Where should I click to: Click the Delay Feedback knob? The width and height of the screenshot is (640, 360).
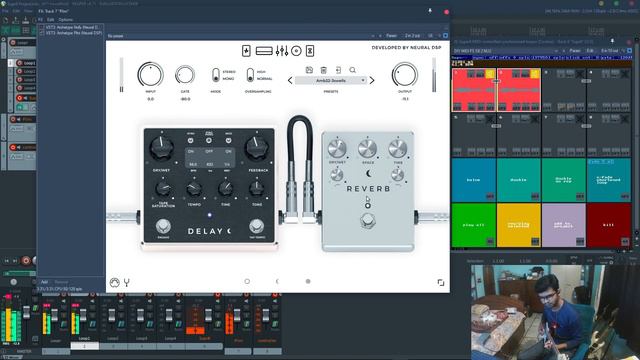257,148
